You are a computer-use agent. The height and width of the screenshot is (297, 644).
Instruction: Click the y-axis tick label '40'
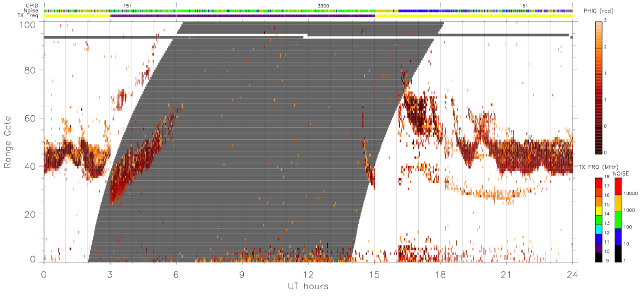[30, 166]
